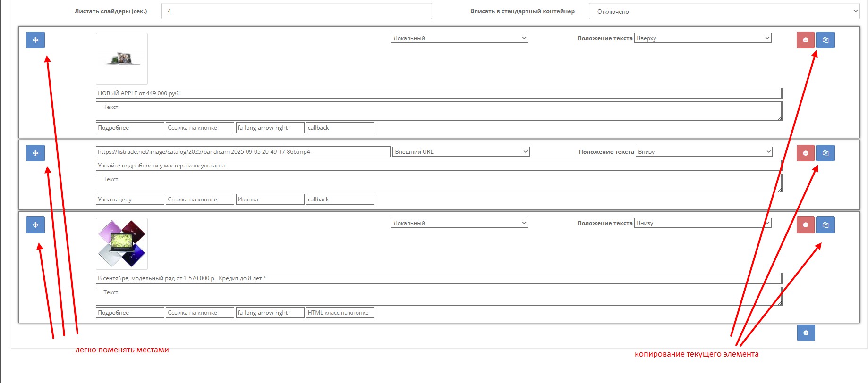Duplicate the third slide using the copy icon

[825, 225]
